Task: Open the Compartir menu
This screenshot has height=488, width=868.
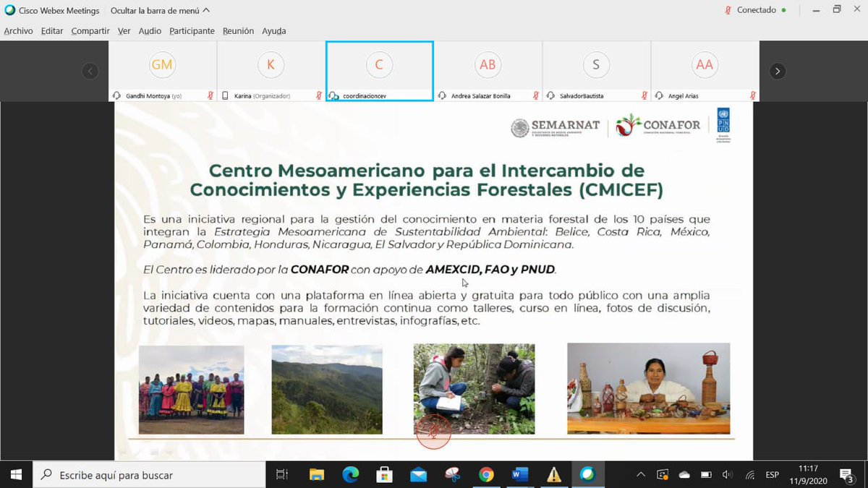Action: pyautogui.click(x=90, y=31)
